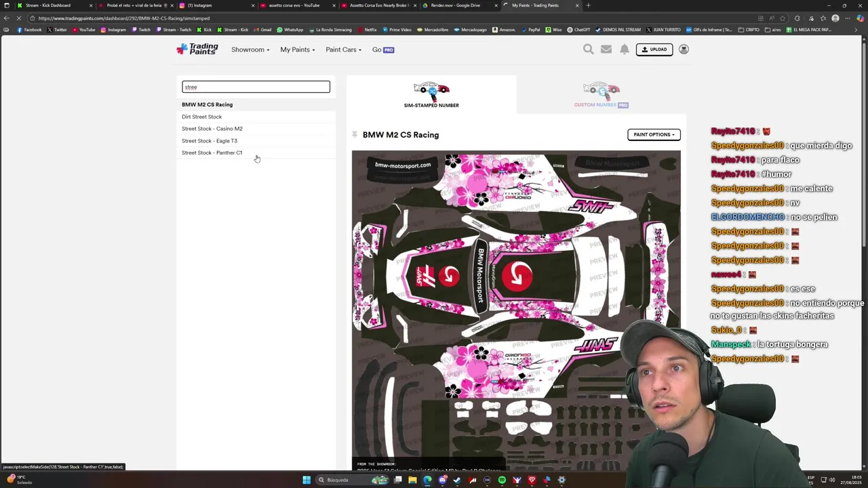
Task: Select Street Stock - Casino M2
Action: tap(212, 129)
